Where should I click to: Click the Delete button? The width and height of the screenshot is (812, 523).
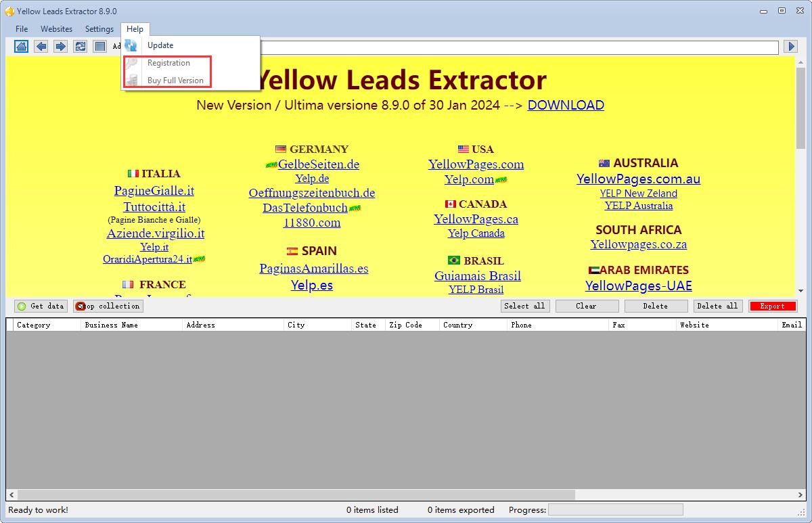point(656,306)
